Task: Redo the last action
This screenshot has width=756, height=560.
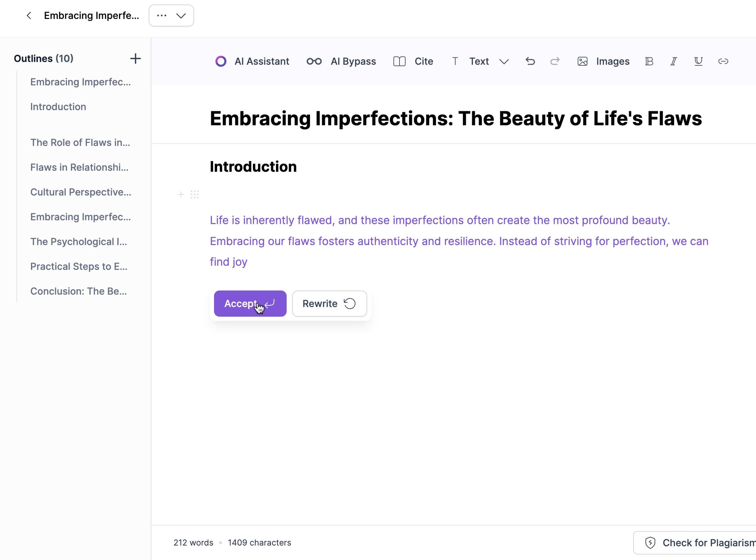Action: [x=555, y=61]
